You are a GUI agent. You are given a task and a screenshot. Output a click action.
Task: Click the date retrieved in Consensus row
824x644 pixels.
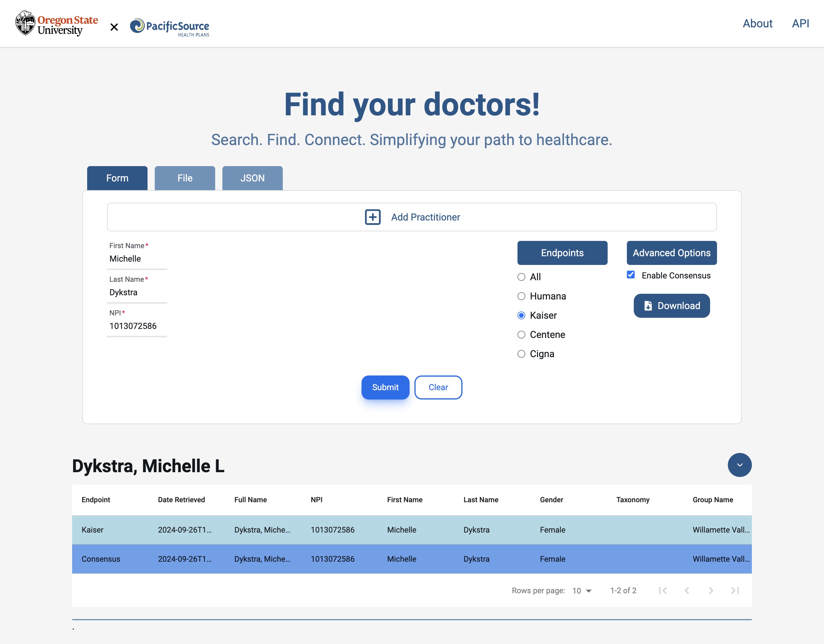coord(185,559)
